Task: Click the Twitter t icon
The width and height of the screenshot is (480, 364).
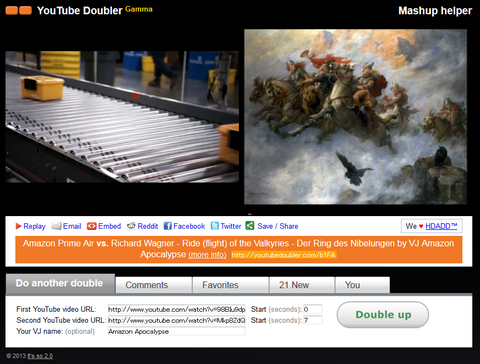Action: pos(215,226)
